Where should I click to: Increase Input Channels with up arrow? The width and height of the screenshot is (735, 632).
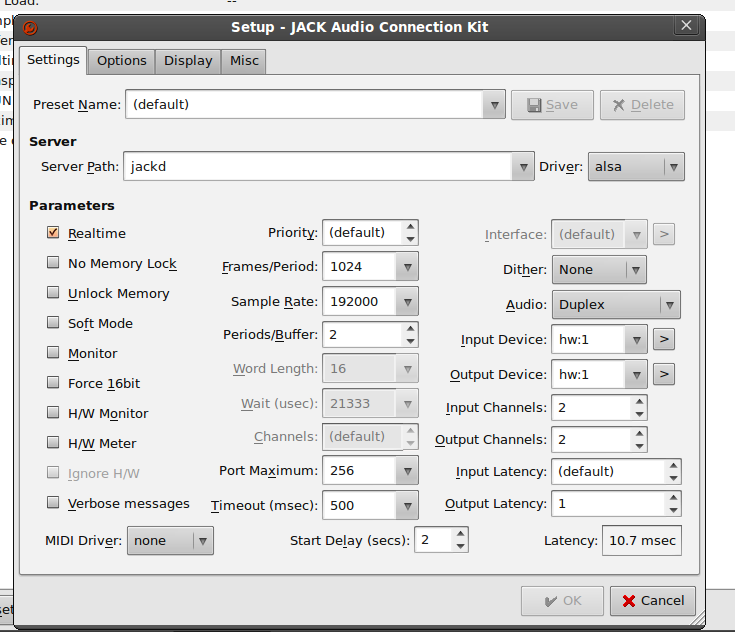pyautogui.click(x=639, y=402)
